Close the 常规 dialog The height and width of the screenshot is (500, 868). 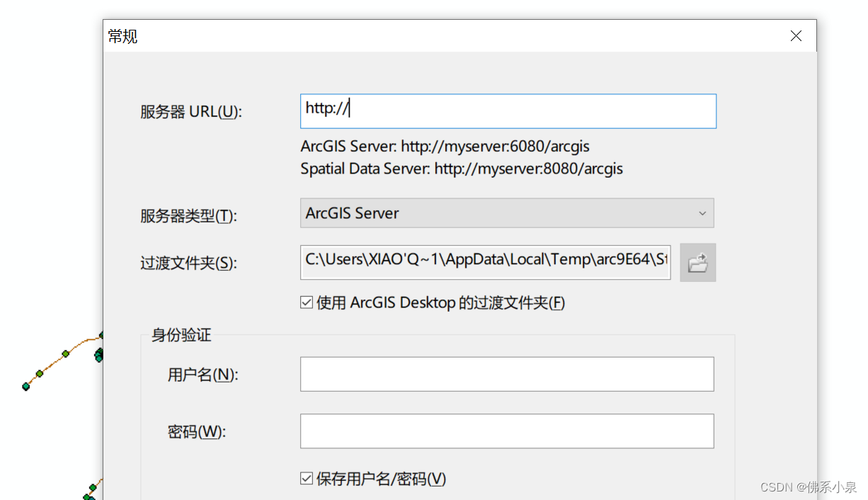[795, 35]
